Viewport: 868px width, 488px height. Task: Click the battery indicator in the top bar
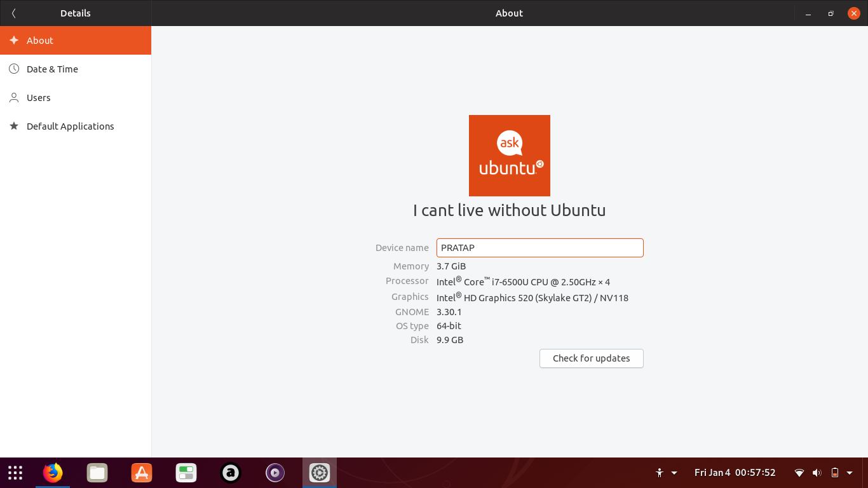[834, 473]
